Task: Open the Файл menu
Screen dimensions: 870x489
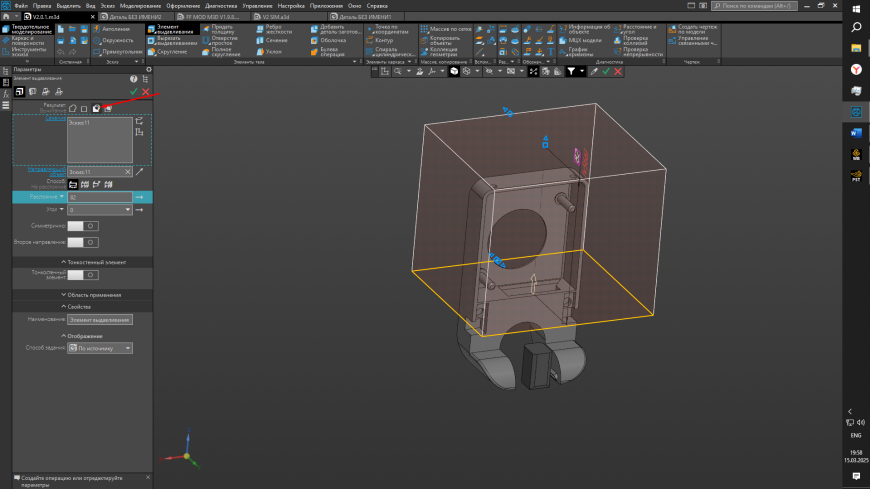Action: point(21,6)
